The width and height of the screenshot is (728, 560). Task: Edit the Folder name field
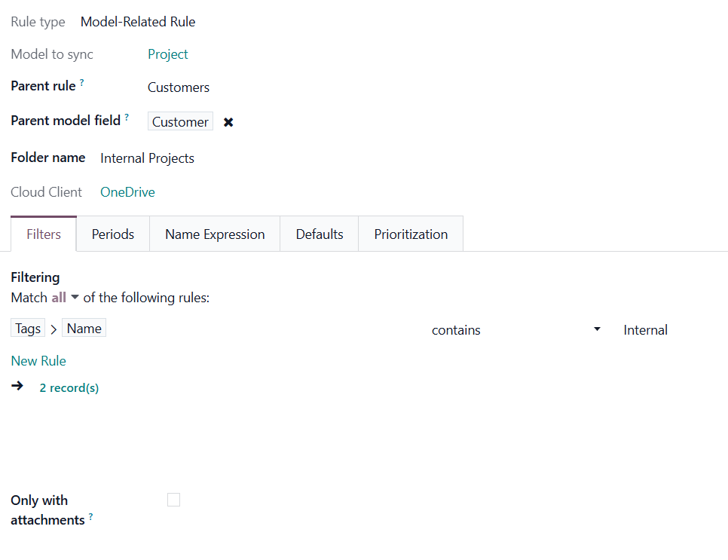coord(148,158)
